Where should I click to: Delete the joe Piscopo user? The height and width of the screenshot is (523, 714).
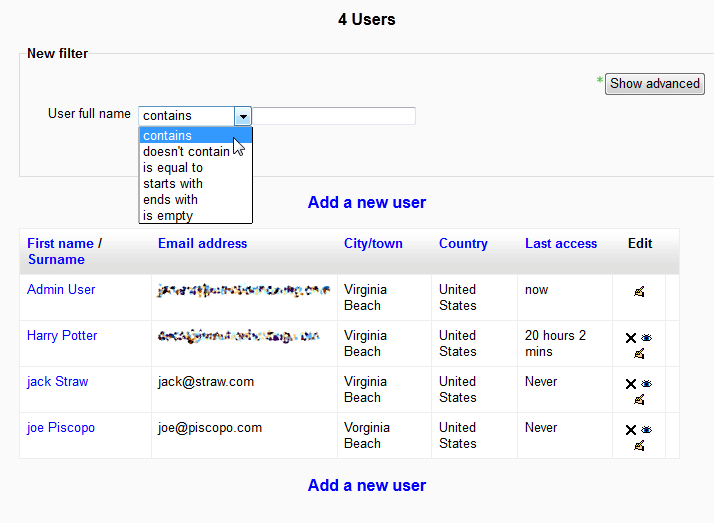tap(631, 430)
